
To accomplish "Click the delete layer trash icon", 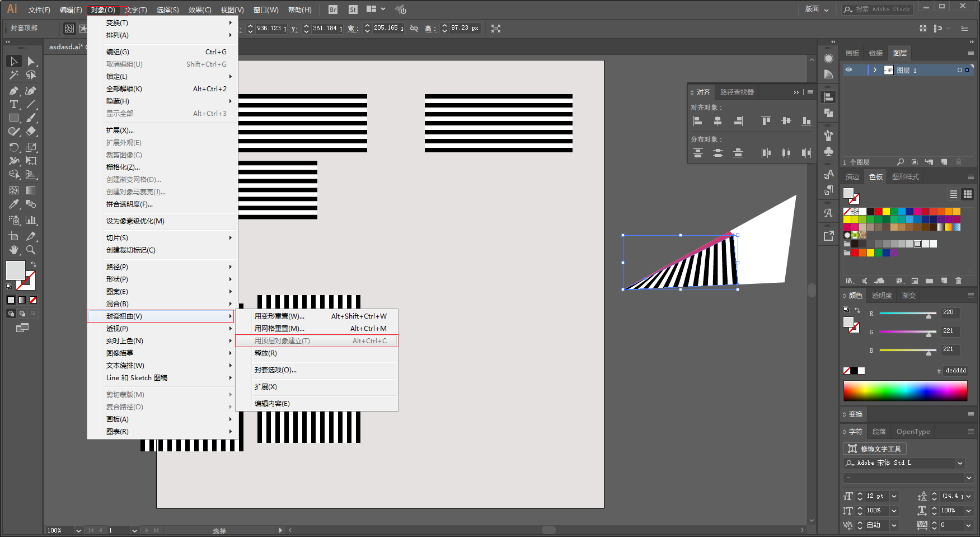I will click(x=958, y=162).
